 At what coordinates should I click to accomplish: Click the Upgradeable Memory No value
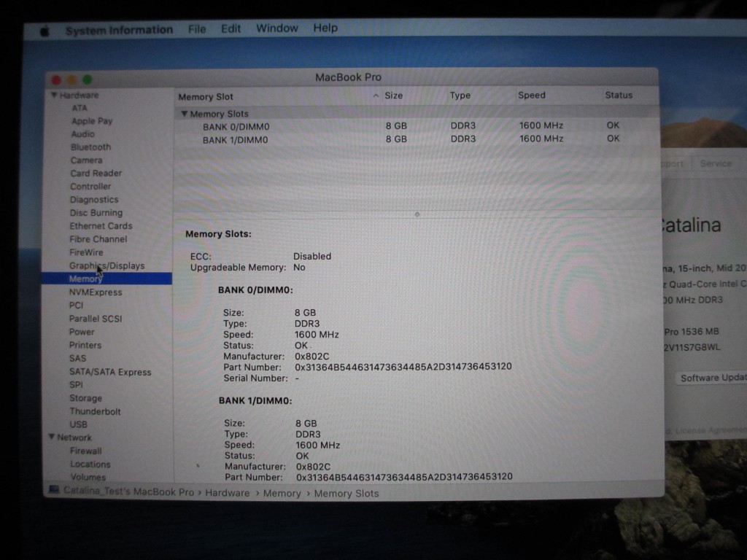point(299,268)
